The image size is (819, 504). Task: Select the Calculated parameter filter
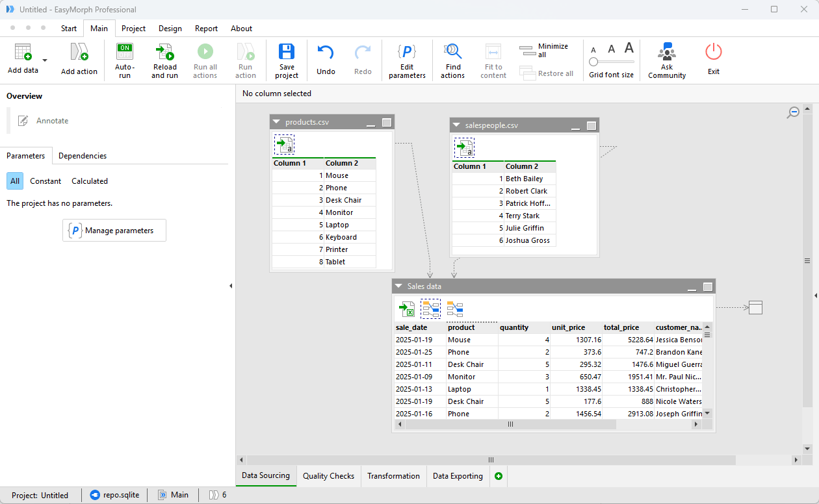click(x=90, y=181)
